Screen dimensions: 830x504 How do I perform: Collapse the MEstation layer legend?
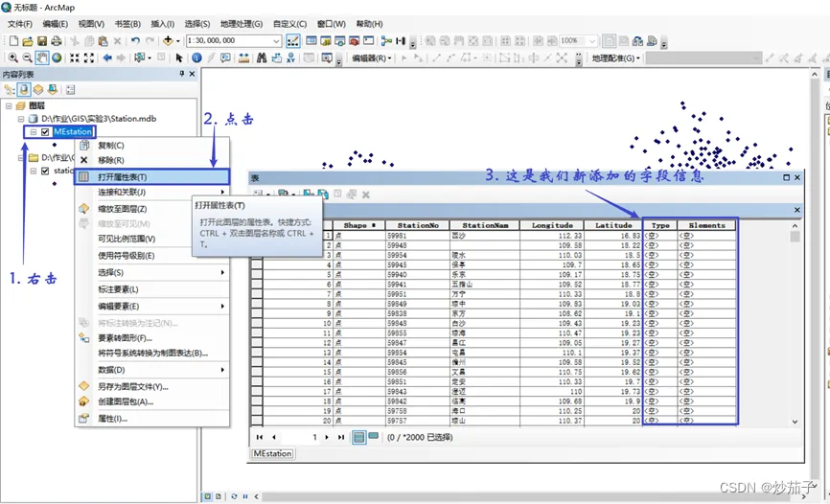[x=34, y=132]
